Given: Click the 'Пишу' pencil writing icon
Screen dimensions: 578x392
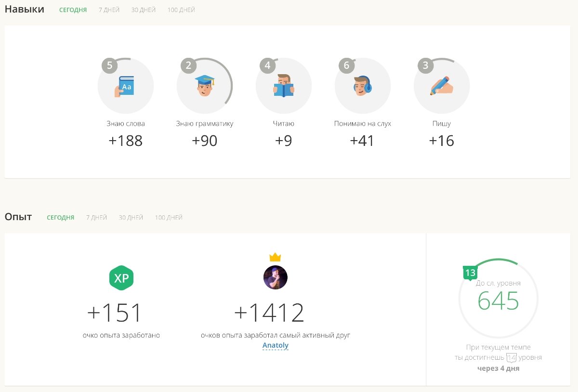Looking at the screenshot, I should coord(442,86).
